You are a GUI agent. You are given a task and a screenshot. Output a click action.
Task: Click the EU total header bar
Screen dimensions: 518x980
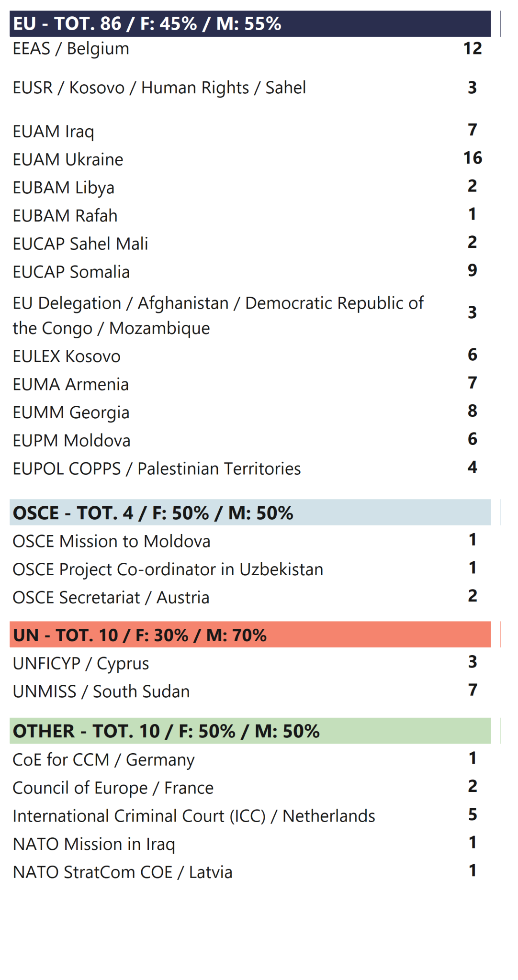point(250,24)
